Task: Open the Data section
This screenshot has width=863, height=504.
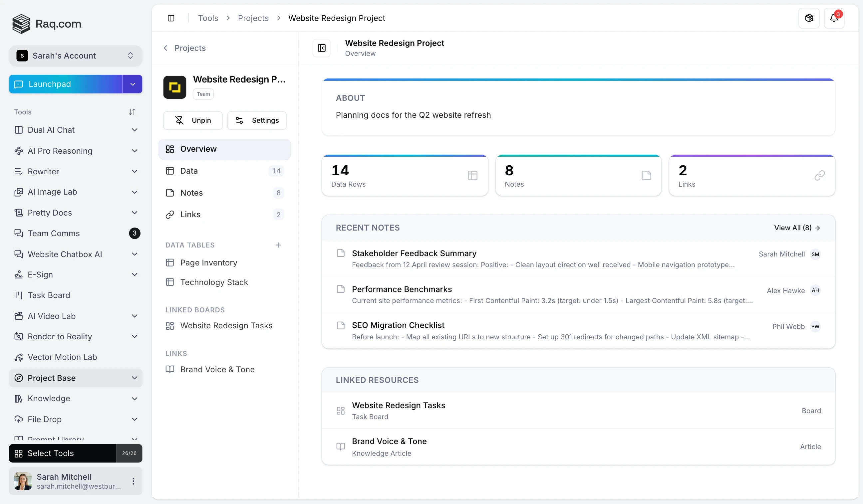Action: (x=189, y=171)
